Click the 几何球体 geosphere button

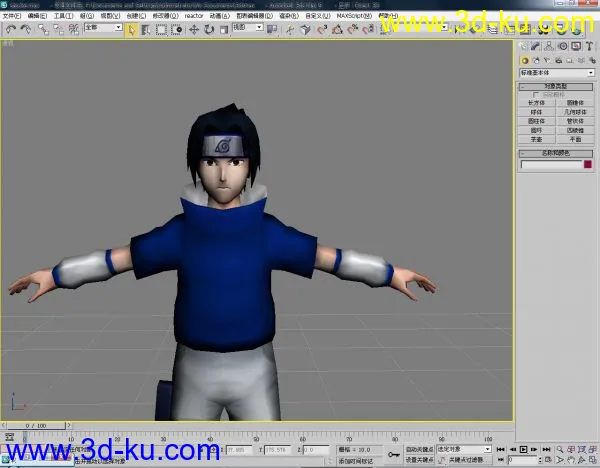click(575, 112)
